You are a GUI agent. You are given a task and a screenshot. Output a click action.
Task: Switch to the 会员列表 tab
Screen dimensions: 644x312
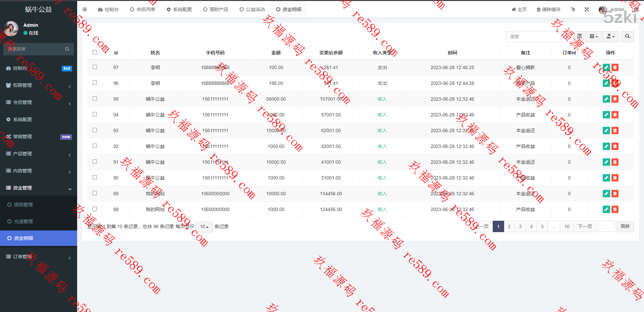click(143, 9)
